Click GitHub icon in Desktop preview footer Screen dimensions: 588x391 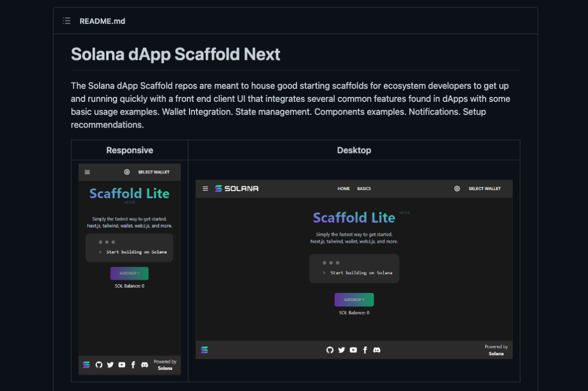pos(329,350)
